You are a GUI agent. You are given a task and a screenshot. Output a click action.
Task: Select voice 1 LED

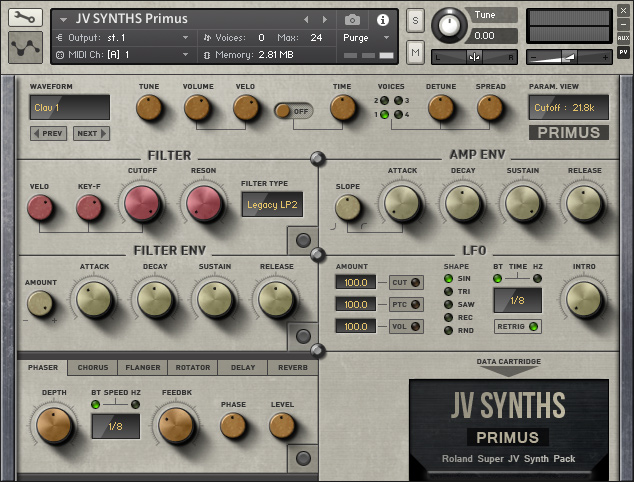(x=385, y=115)
